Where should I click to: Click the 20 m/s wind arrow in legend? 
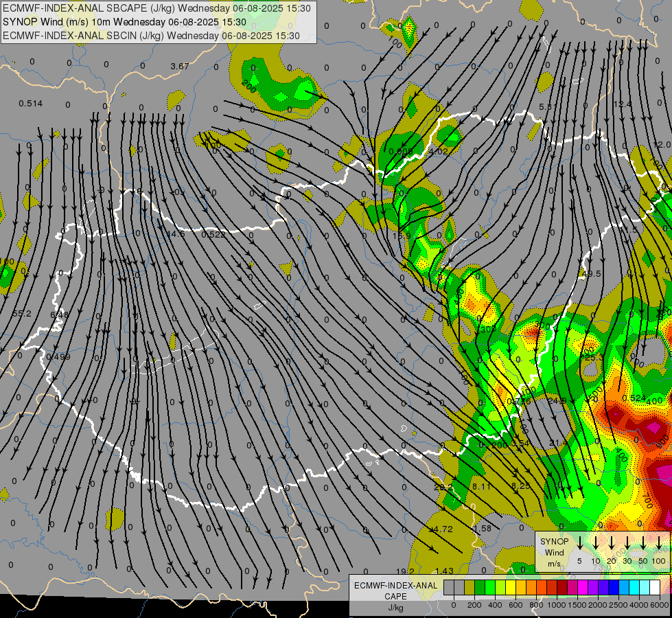tap(612, 542)
